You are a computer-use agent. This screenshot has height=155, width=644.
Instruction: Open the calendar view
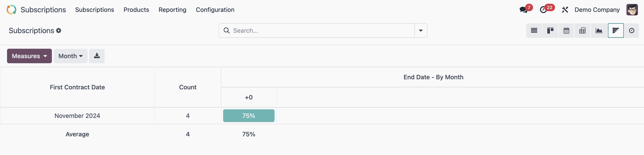(566, 30)
